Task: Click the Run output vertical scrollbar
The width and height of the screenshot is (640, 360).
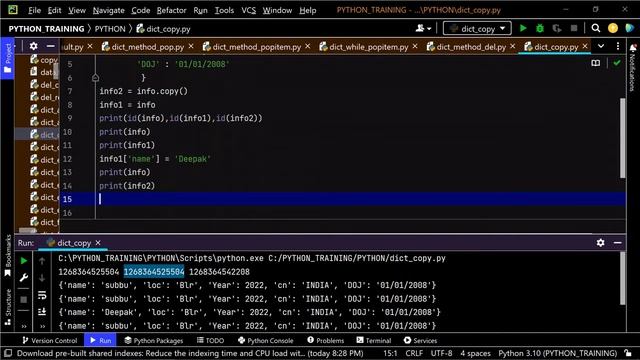Action: [622, 278]
